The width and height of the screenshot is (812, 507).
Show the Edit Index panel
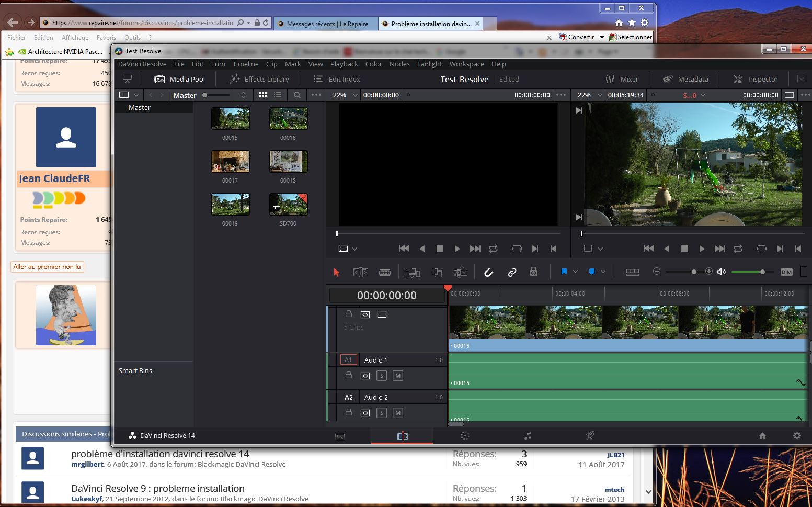pos(337,79)
